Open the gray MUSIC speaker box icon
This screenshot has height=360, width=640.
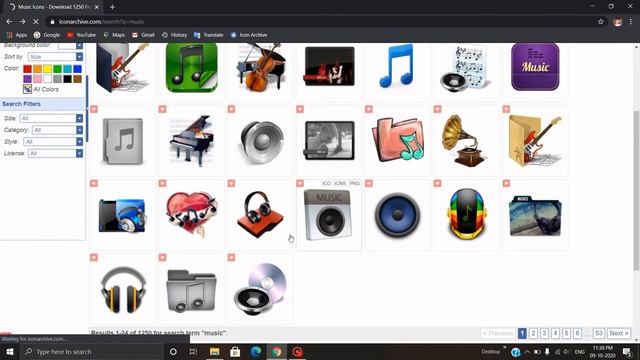pyautogui.click(x=328, y=215)
